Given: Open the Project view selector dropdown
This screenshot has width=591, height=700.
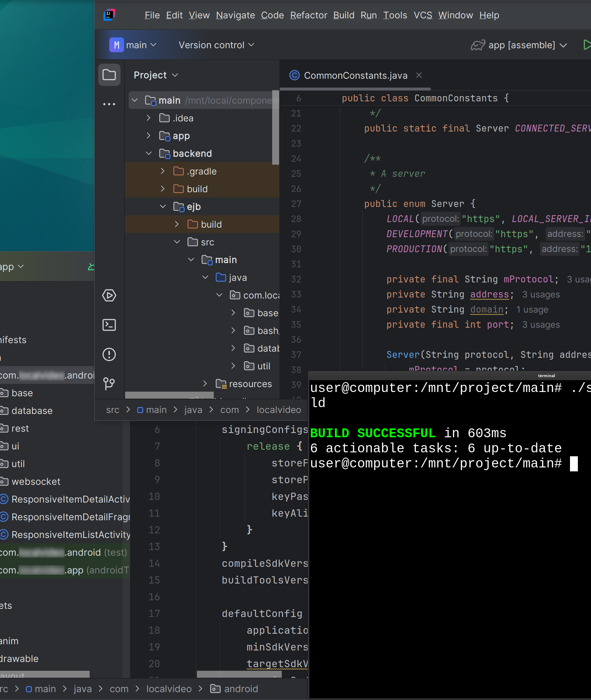Looking at the screenshot, I should tap(156, 75).
